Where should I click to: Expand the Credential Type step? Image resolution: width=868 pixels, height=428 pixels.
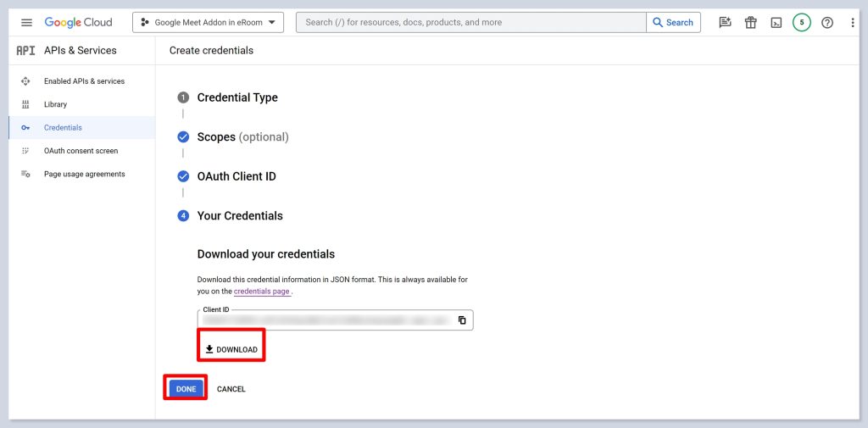(x=237, y=97)
